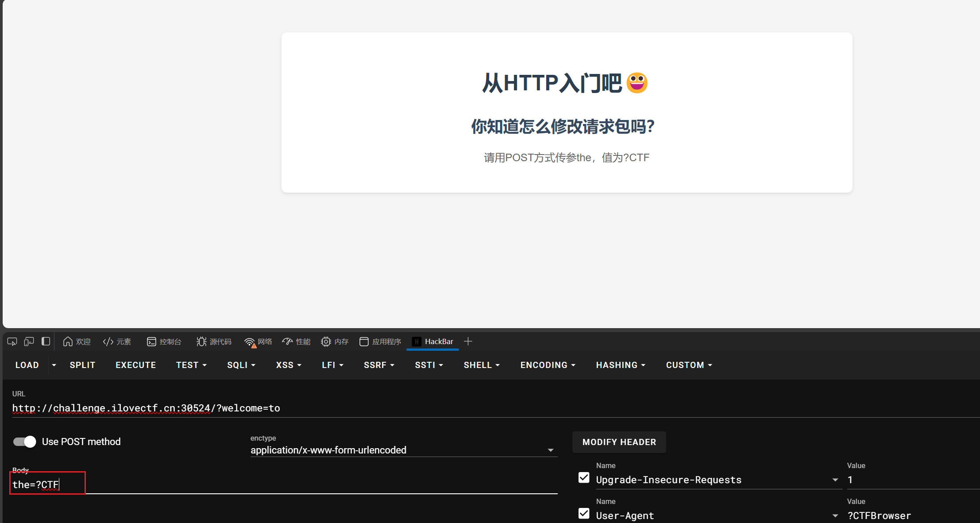Toggle device emulation icon
This screenshot has height=523, width=980.
[29, 341]
